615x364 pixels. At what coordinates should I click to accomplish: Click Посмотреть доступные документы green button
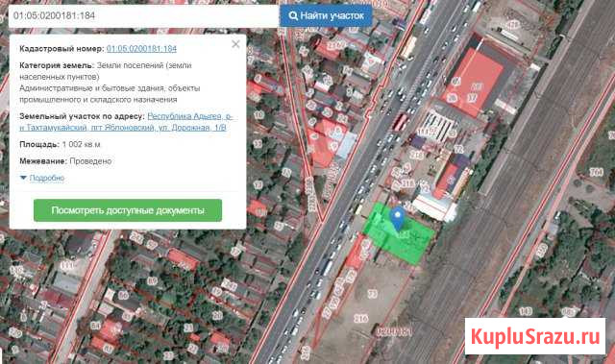pos(128,210)
